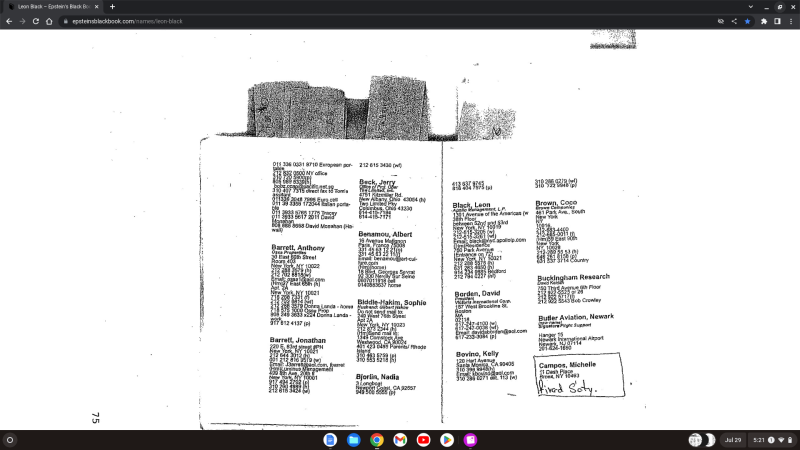
Task: Open the browser home page
Action: tap(49, 21)
